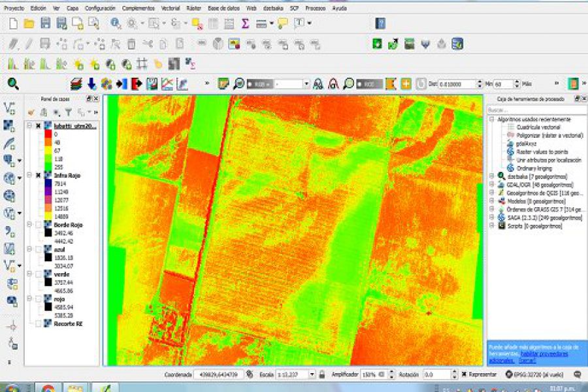Open the help icon in the top toolbar
This screenshot has height=392, width=588.
(x=380, y=24)
